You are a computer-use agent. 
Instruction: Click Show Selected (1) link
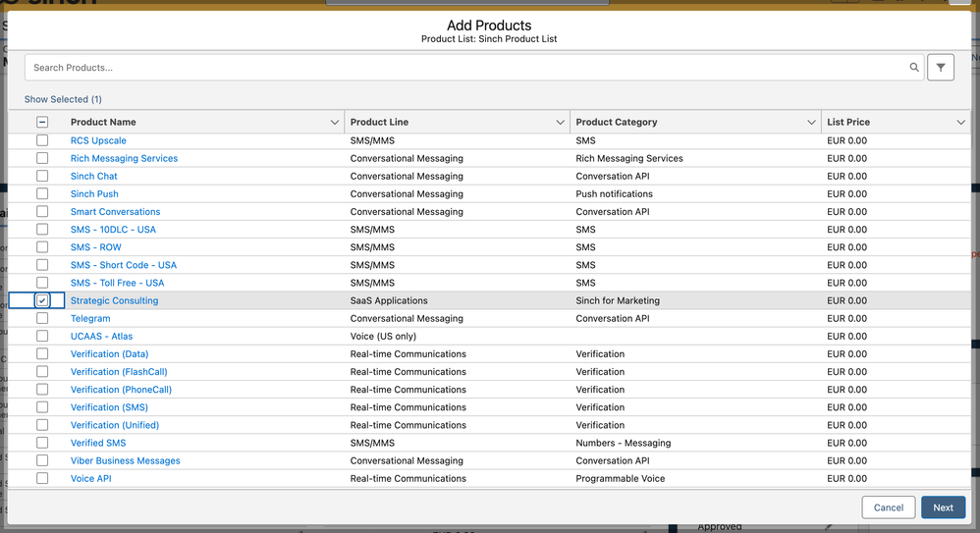tap(63, 99)
